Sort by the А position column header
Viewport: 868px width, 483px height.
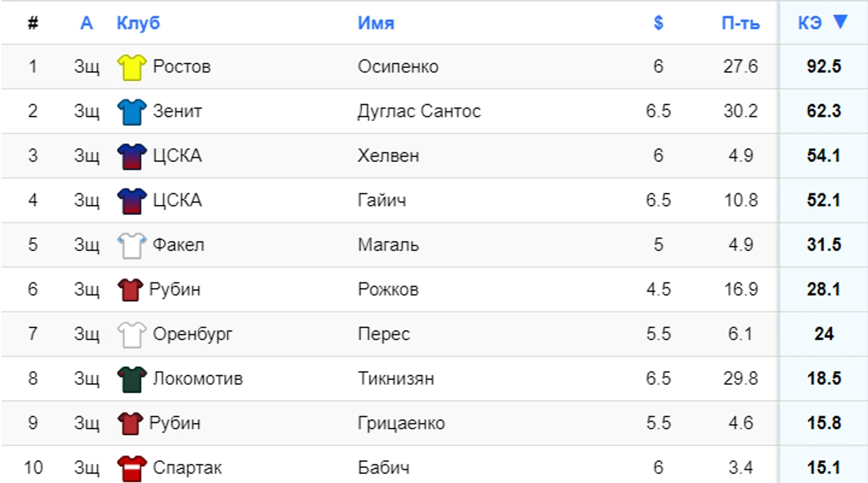click(x=86, y=23)
